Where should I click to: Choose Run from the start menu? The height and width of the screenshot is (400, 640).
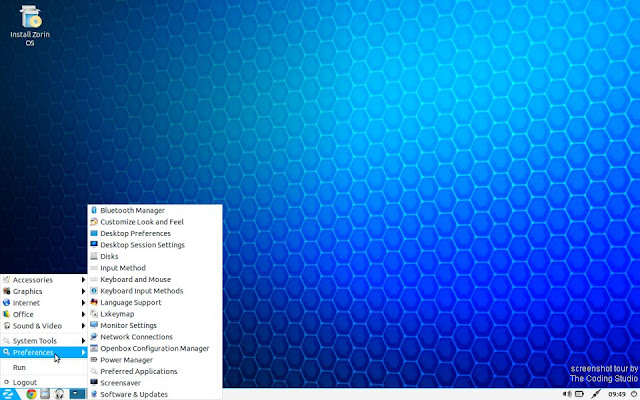coord(44,367)
